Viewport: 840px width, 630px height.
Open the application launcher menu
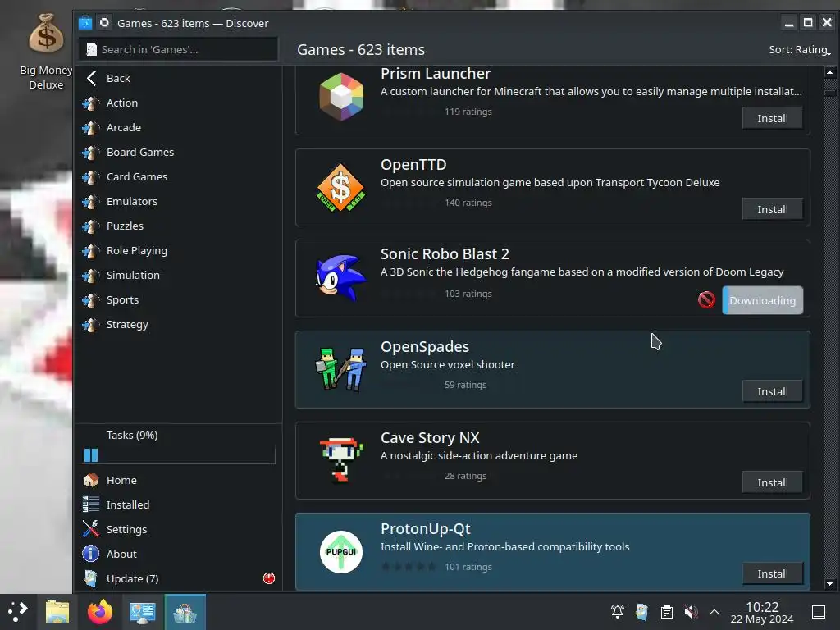pos(18,612)
